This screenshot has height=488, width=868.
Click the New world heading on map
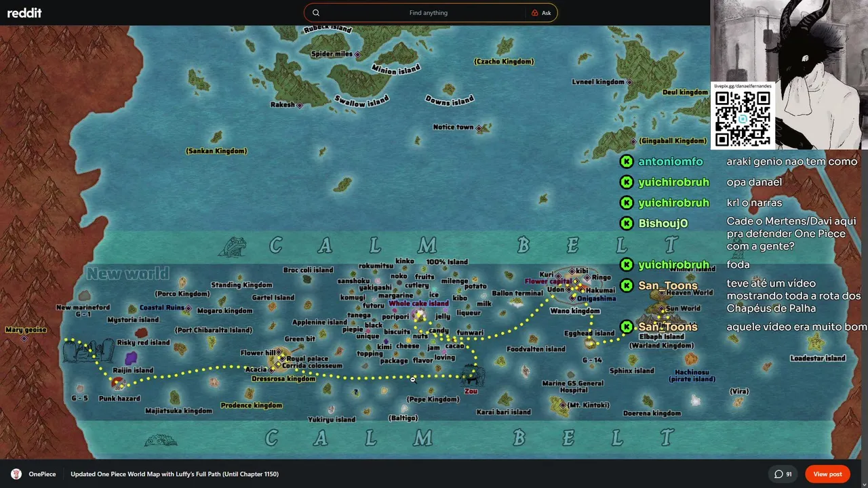pos(127,274)
